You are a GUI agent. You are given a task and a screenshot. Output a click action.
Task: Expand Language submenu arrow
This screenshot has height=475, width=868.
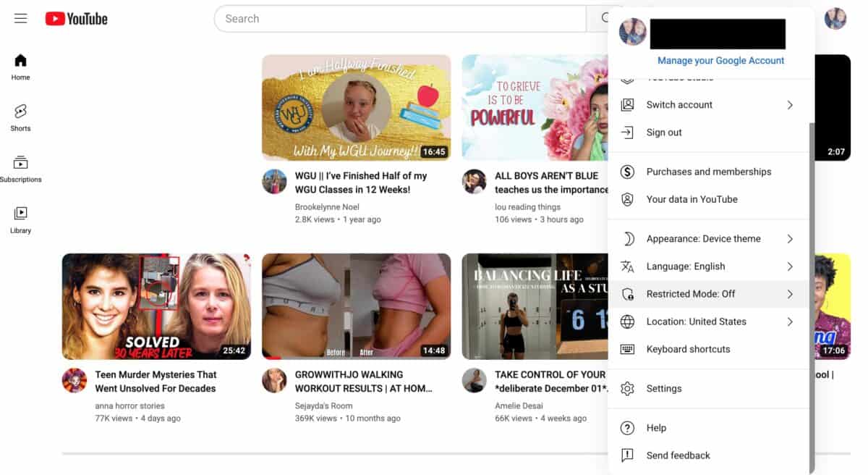click(x=790, y=266)
